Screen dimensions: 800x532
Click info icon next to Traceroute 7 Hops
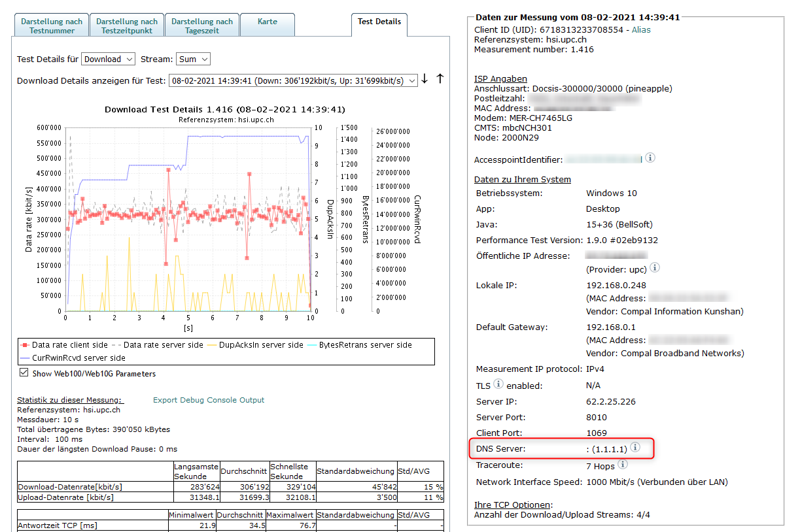(x=623, y=465)
